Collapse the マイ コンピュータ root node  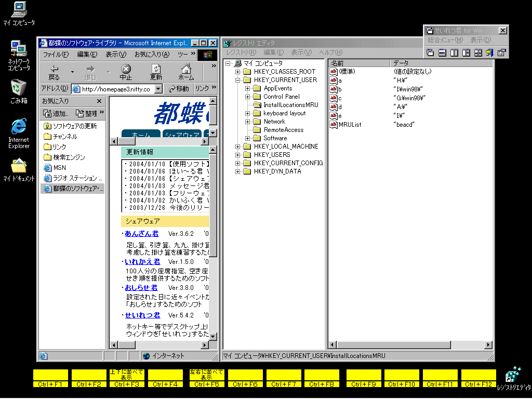pyautogui.click(x=228, y=63)
